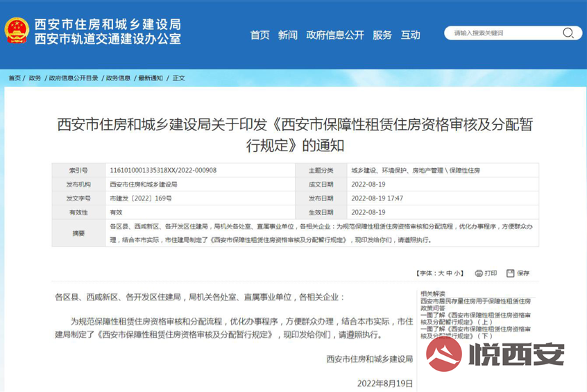Set font size to large (大)

tap(439, 273)
